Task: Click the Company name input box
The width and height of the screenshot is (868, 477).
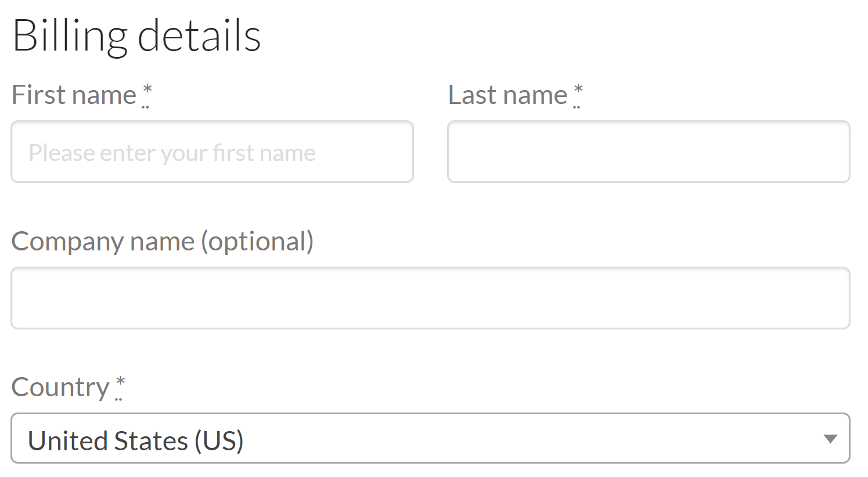Action: click(x=430, y=297)
